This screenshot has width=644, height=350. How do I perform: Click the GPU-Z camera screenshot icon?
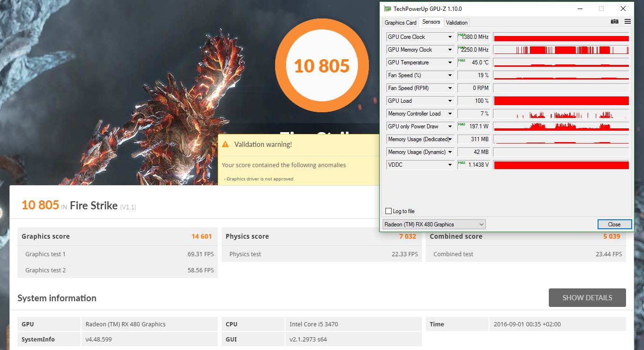[x=614, y=22]
